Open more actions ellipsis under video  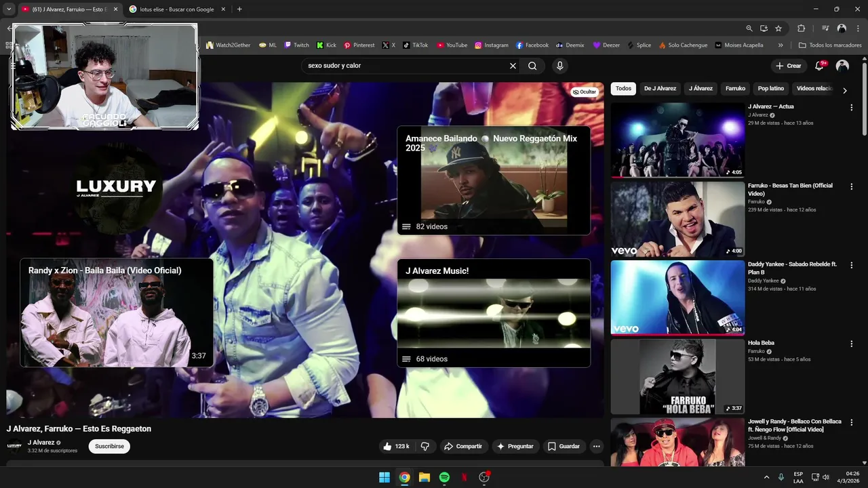[596, 446]
